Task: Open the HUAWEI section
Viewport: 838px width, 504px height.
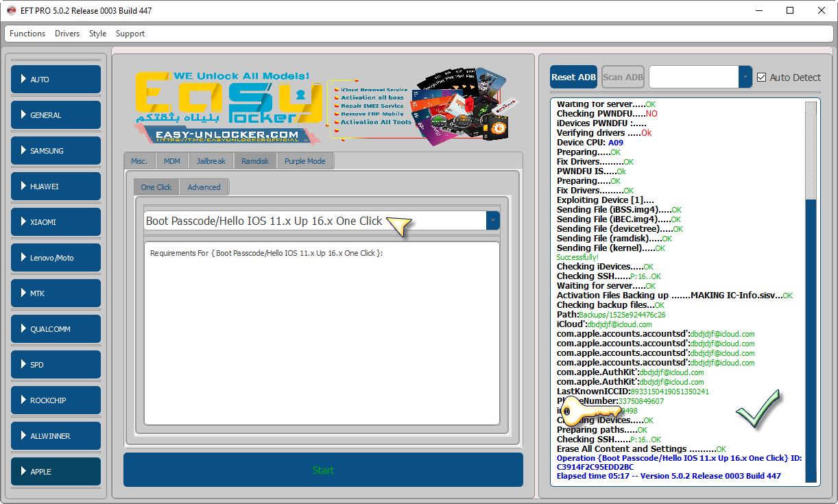Action: (x=56, y=187)
